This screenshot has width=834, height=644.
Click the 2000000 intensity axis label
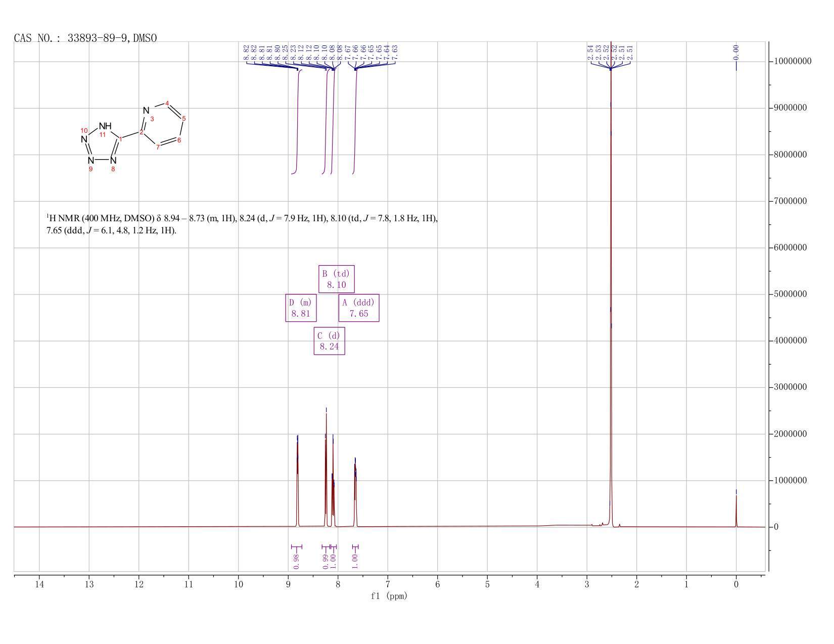click(x=790, y=434)
